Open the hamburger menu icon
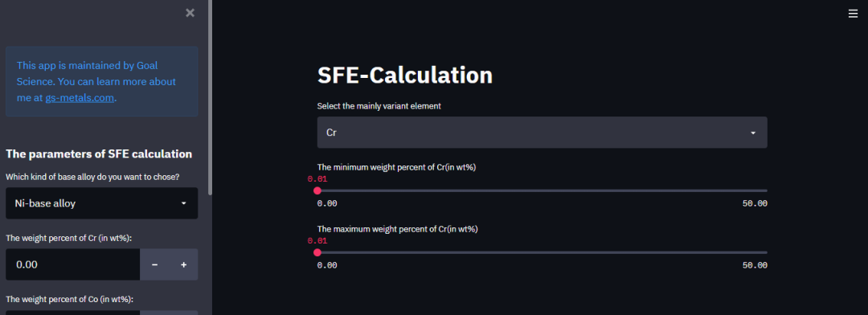The width and height of the screenshot is (868, 315). point(853,14)
